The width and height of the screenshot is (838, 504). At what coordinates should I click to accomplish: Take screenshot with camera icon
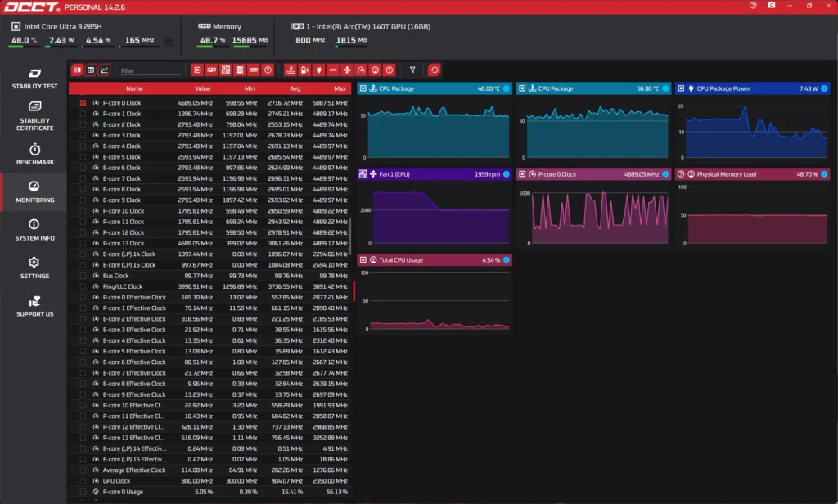772,6
